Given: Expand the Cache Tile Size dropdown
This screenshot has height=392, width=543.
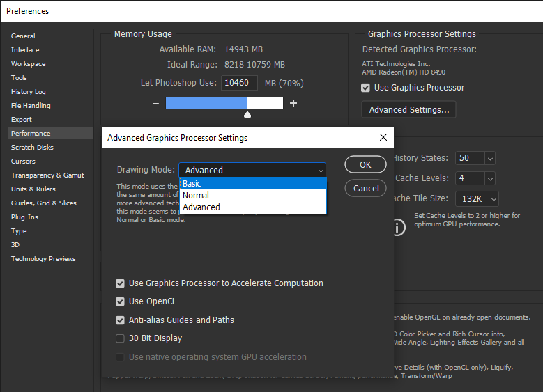Looking at the screenshot, I should (x=493, y=199).
